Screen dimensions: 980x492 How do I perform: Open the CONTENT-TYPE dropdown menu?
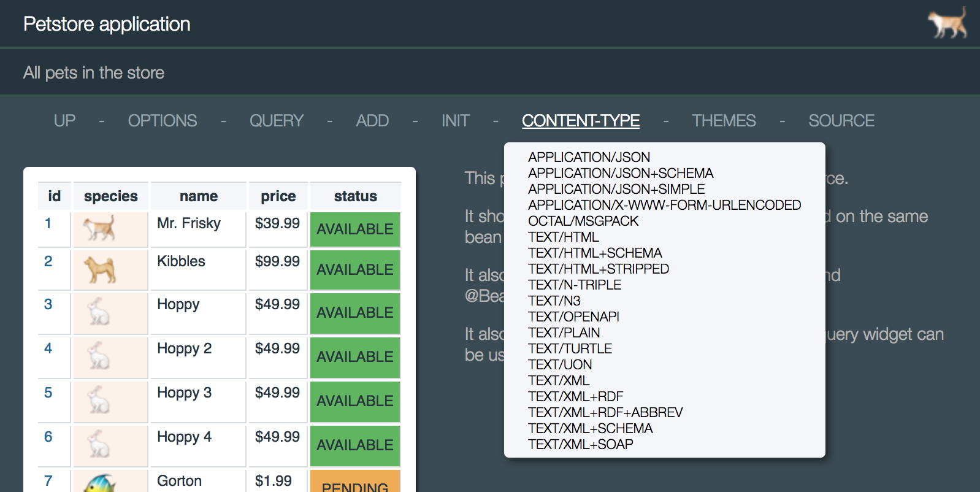(x=580, y=121)
